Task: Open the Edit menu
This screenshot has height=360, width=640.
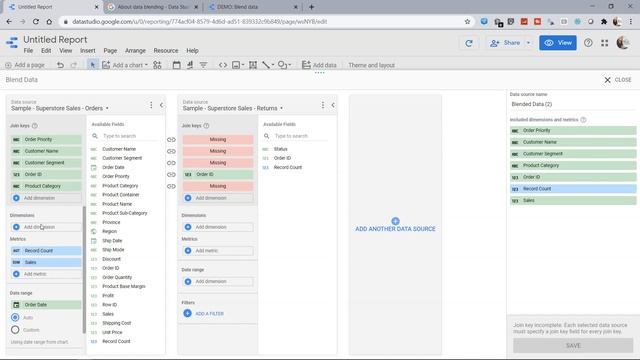Action: pos(46,51)
